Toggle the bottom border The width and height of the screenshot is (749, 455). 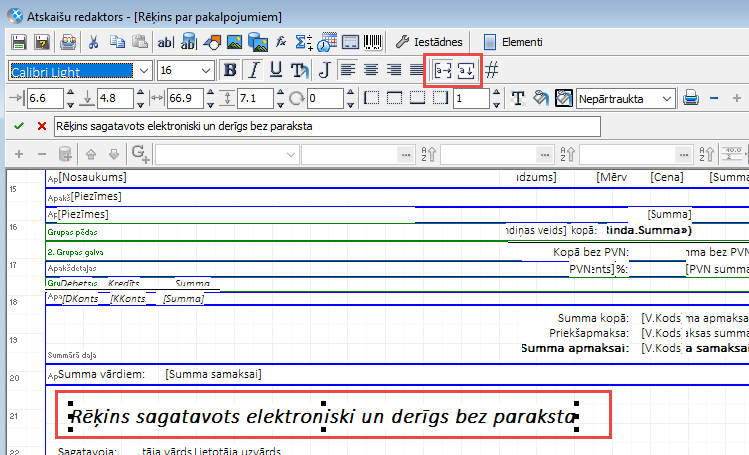coord(417,98)
